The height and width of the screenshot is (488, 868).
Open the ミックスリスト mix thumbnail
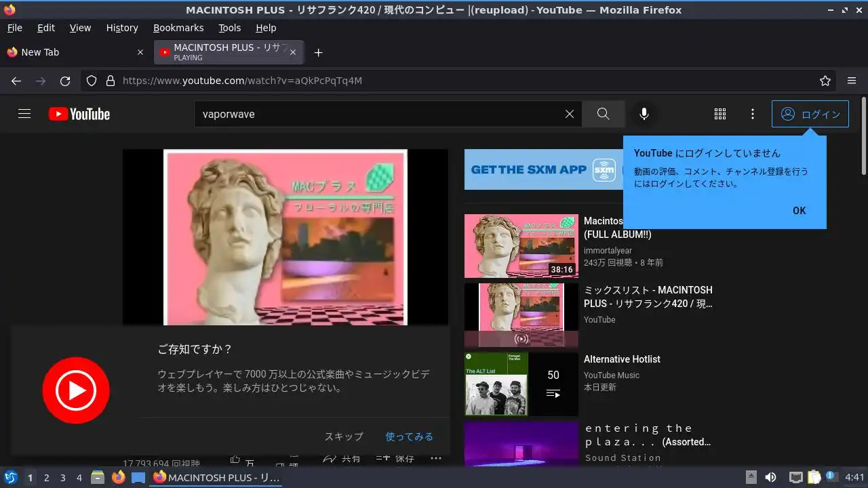[521, 316]
